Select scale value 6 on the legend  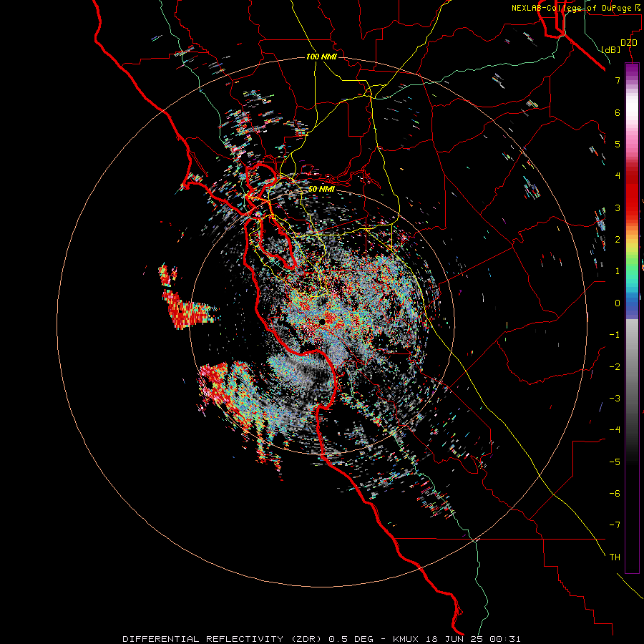[618, 112]
